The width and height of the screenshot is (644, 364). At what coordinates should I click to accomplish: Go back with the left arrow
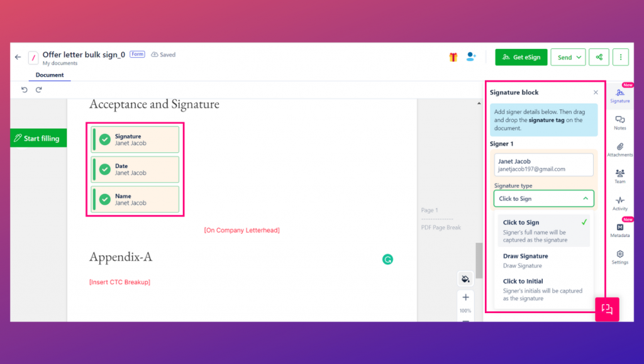18,57
